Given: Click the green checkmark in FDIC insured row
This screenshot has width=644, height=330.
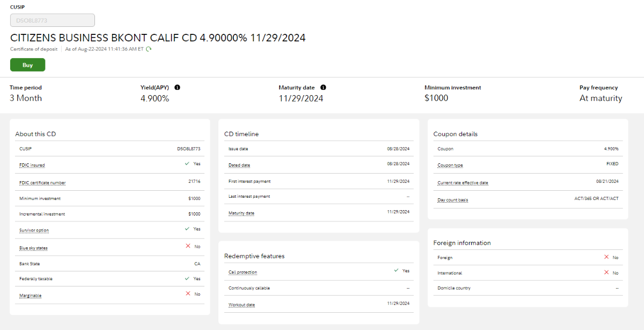Looking at the screenshot, I should tap(187, 163).
